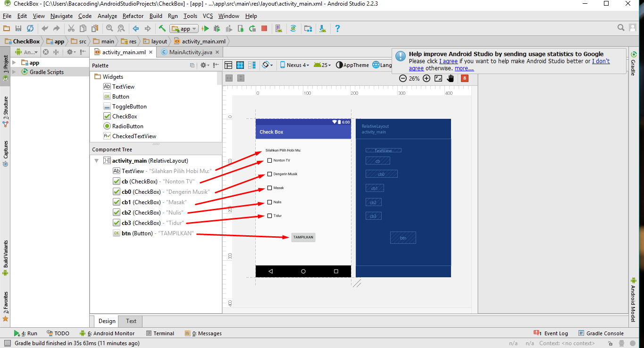This screenshot has height=348, width=644.
Task: Click the zoom out minus control
Action: pyautogui.click(x=403, y=78)
